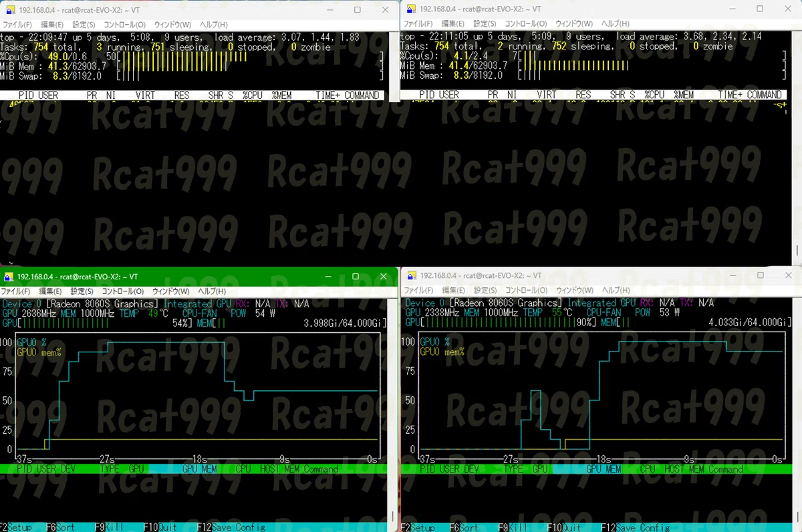Open 編集(E) menu in 22:11:05 top window
The image size is (802, 532).
(x=453, y=25)
